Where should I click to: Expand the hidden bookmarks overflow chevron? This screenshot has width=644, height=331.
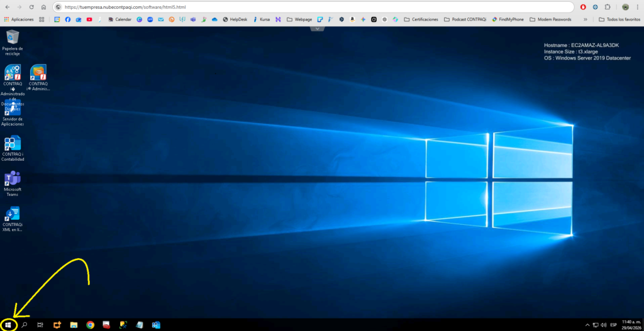click(586, 19)
